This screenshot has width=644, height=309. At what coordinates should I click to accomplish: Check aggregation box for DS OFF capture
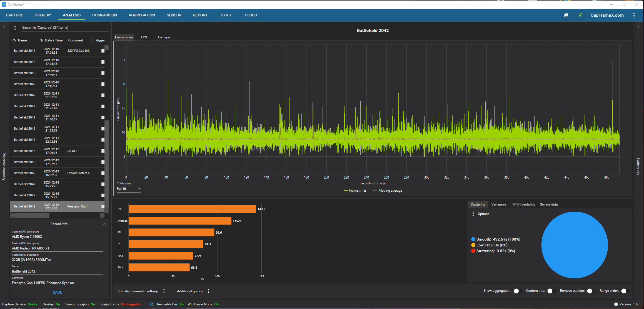click(103, 151)
